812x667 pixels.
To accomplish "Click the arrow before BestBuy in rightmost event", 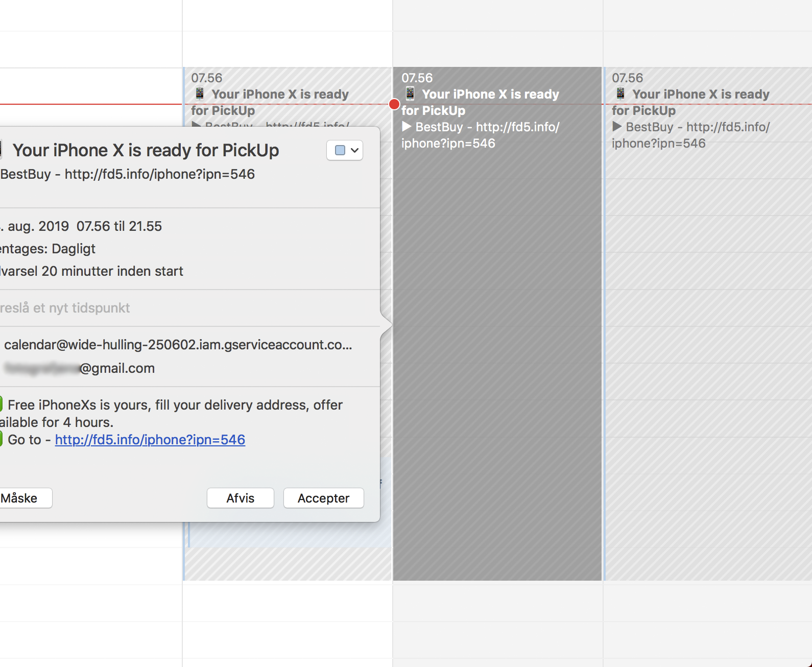I will click(617, 126).
